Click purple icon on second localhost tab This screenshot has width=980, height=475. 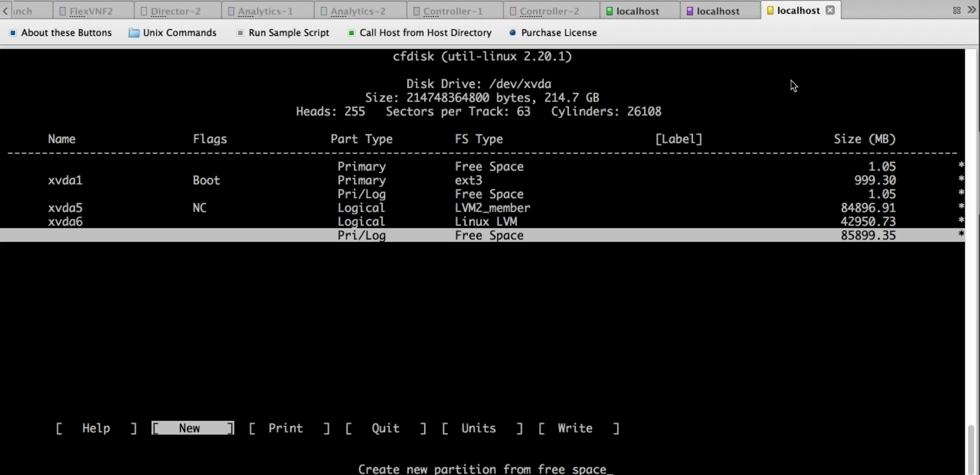[x=690, y=11]
